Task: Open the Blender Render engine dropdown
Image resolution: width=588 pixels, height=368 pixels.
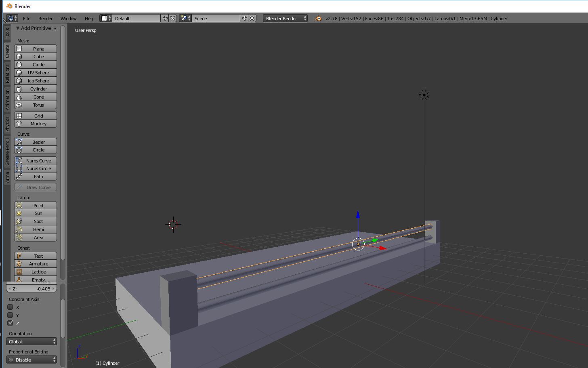Action: 285,18
